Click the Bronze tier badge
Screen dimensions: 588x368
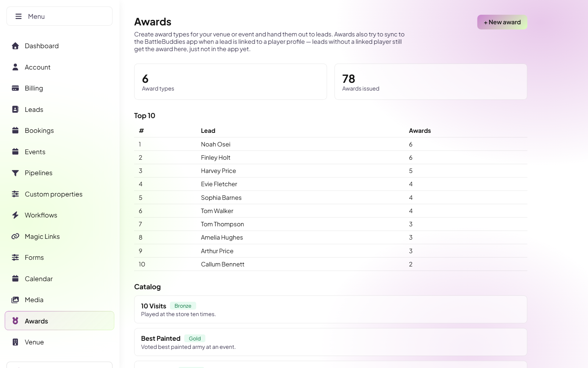(x=183, y=306)
